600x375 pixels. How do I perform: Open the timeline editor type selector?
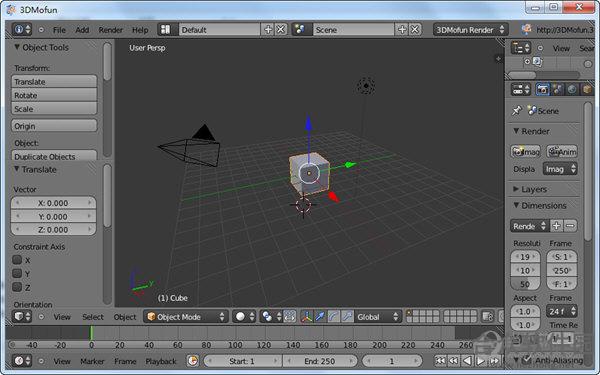(x=22, y=361)
